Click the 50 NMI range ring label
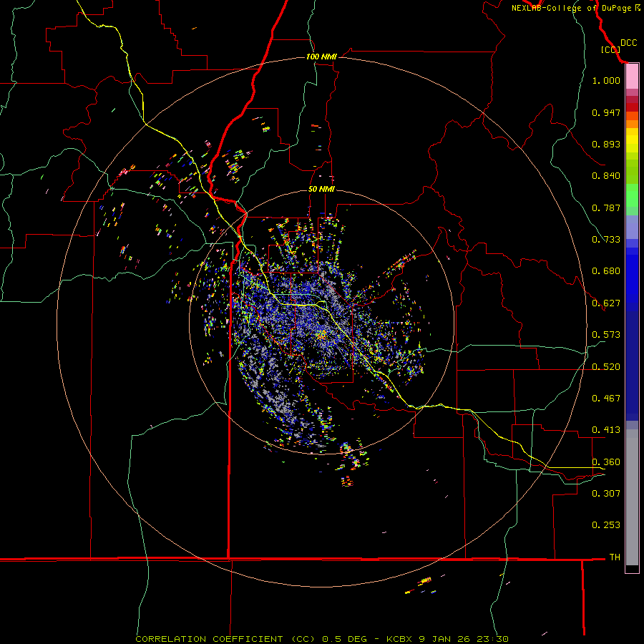The width and height of the screenshot is (644, 644). tap(321, 189)
